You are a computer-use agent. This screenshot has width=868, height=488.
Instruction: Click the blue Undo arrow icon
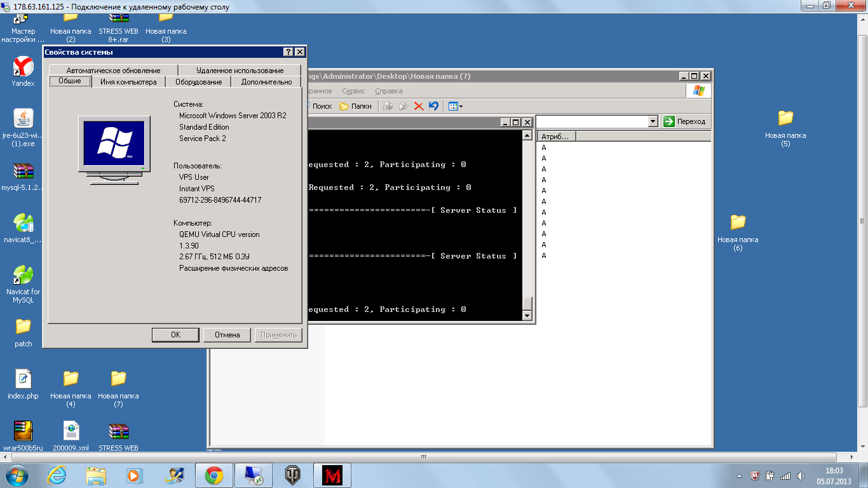433,106
